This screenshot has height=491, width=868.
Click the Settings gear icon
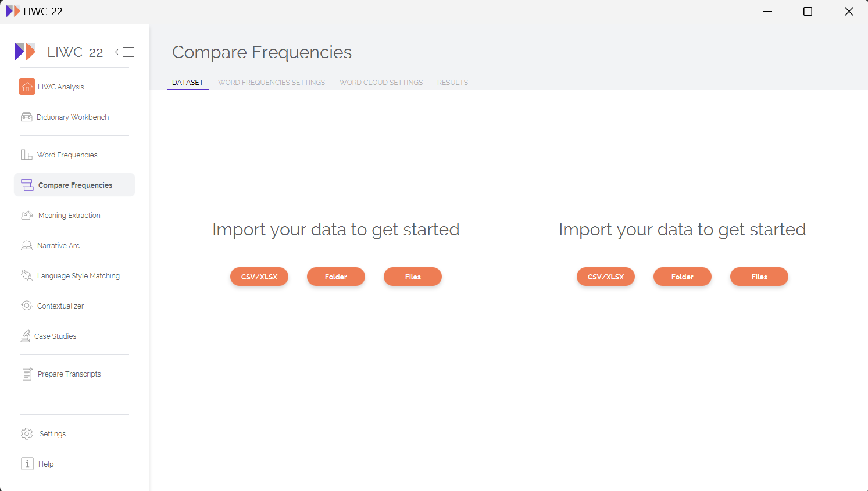point(27,433)
